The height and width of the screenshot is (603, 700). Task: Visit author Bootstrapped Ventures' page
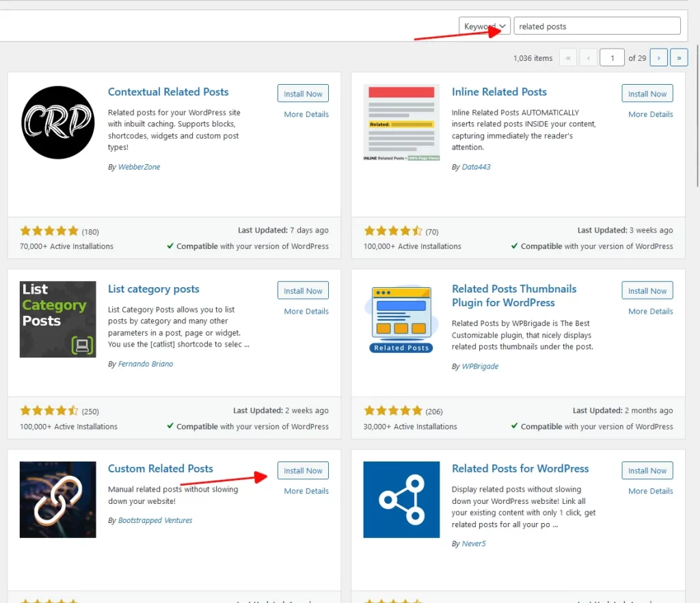[x=155, y=520]
